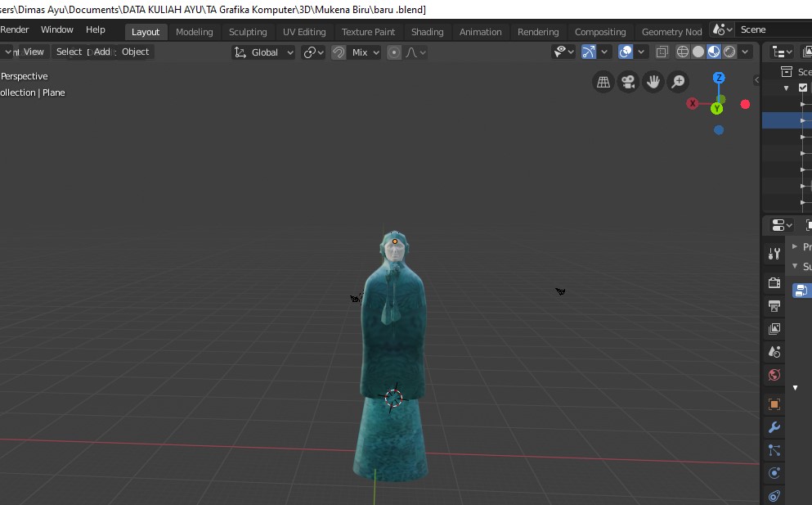Image resolution: width=812 pixels, height=505 pixels.
Task: Open the Mix snapping options dropdown
Action: pyautogui.click(x=366, y=52)
